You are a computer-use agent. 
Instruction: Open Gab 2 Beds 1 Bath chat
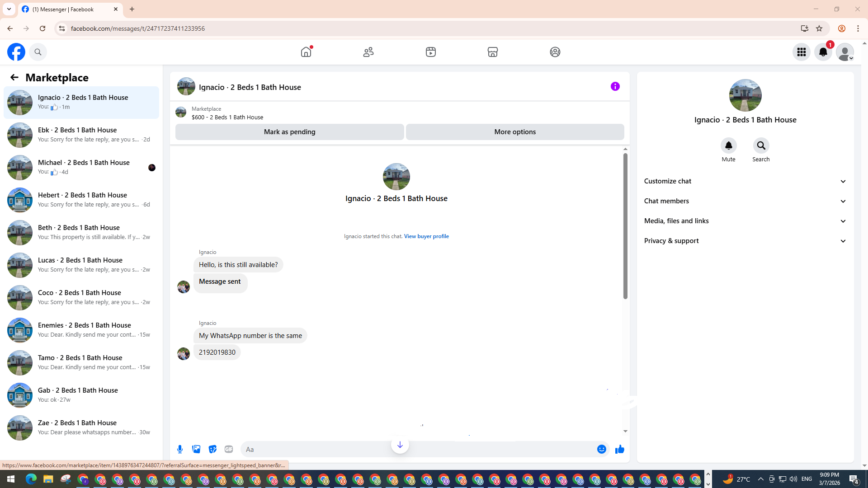(81, 395)
